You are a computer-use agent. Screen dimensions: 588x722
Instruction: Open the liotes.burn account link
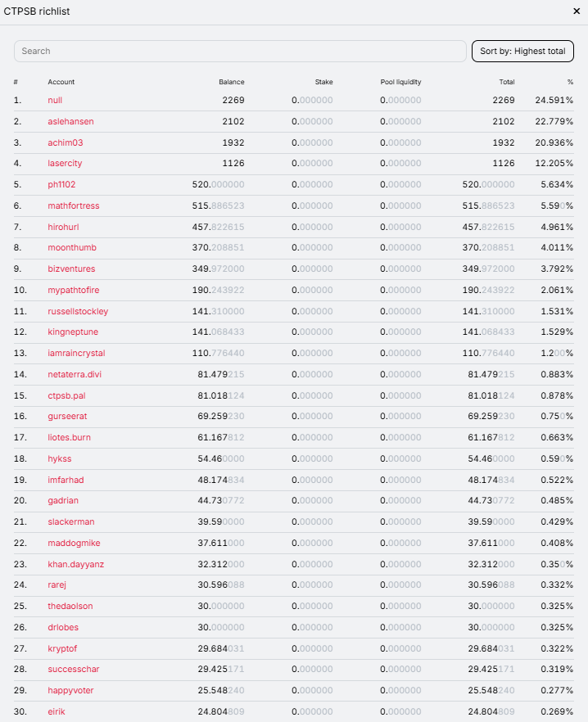pyautogui.click(x=69, y=437)
